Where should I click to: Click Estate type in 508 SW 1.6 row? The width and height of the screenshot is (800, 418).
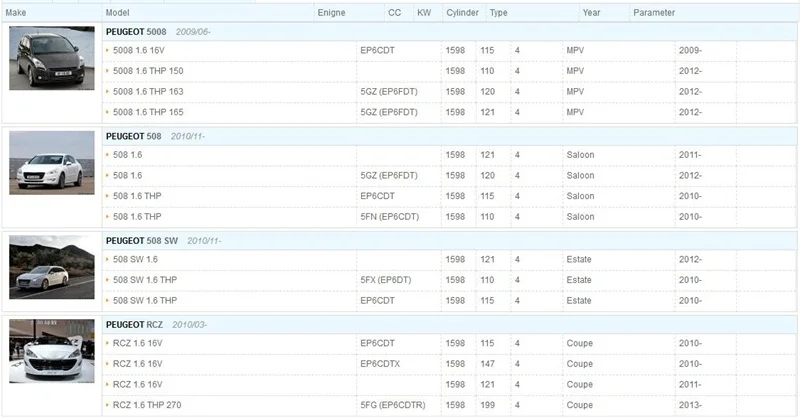click(579, 259)
